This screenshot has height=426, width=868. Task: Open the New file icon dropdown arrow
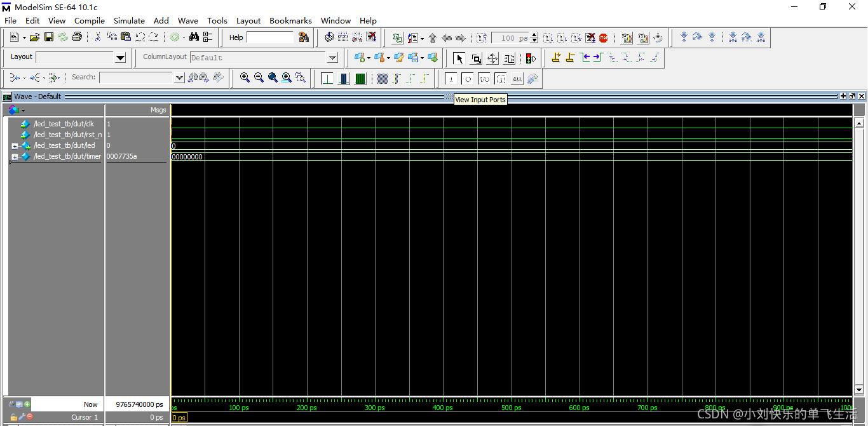pos(24,37)
